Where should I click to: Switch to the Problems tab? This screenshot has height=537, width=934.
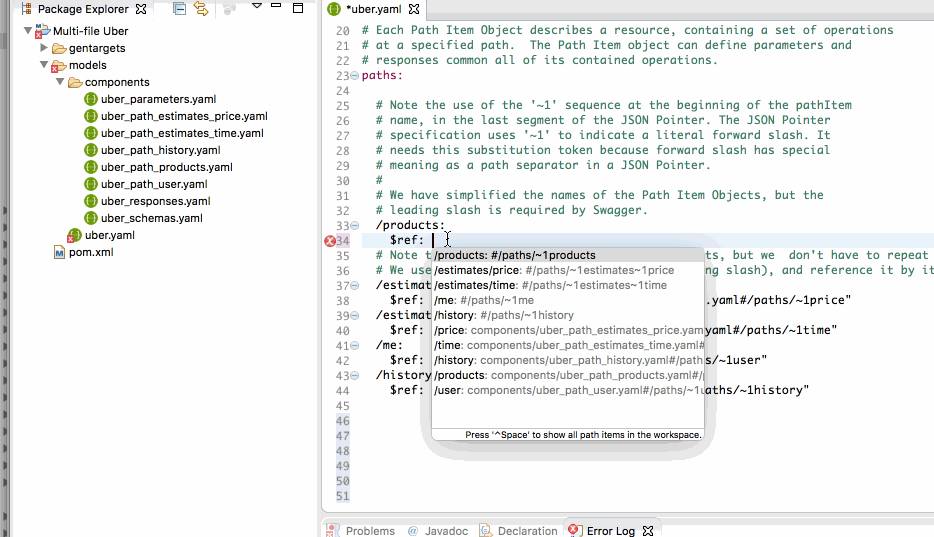[x=369, y=530]
